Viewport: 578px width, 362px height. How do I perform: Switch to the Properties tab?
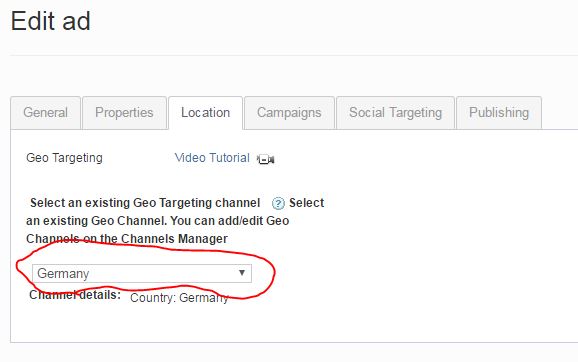(x=124, y=113)
